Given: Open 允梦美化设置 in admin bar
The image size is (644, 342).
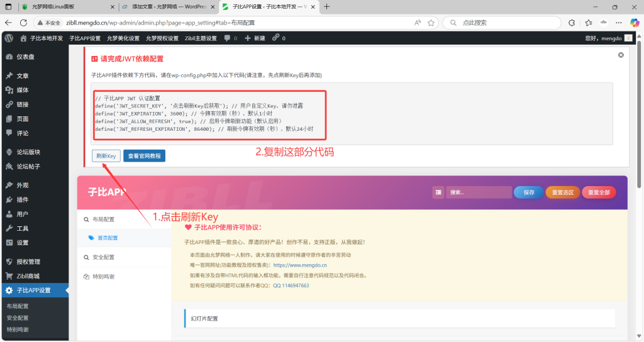Looking at the screenshot, I should tap(123, 38).
